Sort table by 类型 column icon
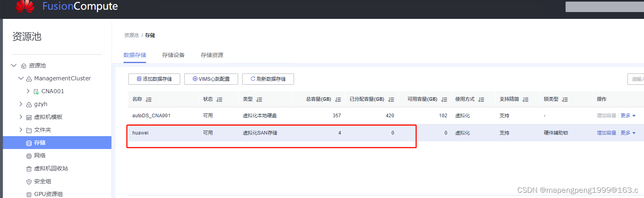The width and height of the screenshot is (644, 198). (x=259, y=100)
